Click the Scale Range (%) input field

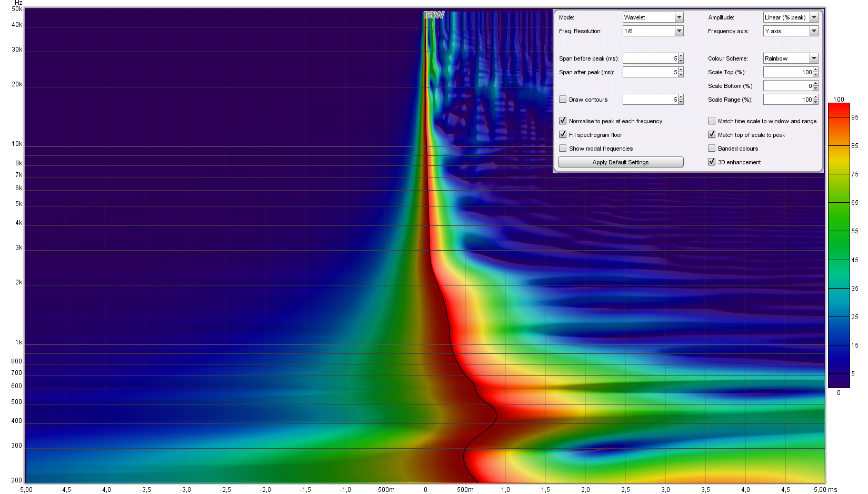(788, 100)
